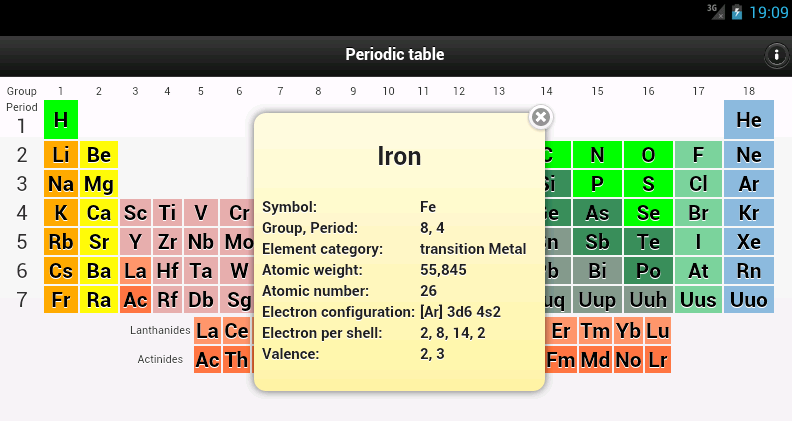Select the Scandium tile
The height and width of the screenshot is (421, 792).
[135, 213]
